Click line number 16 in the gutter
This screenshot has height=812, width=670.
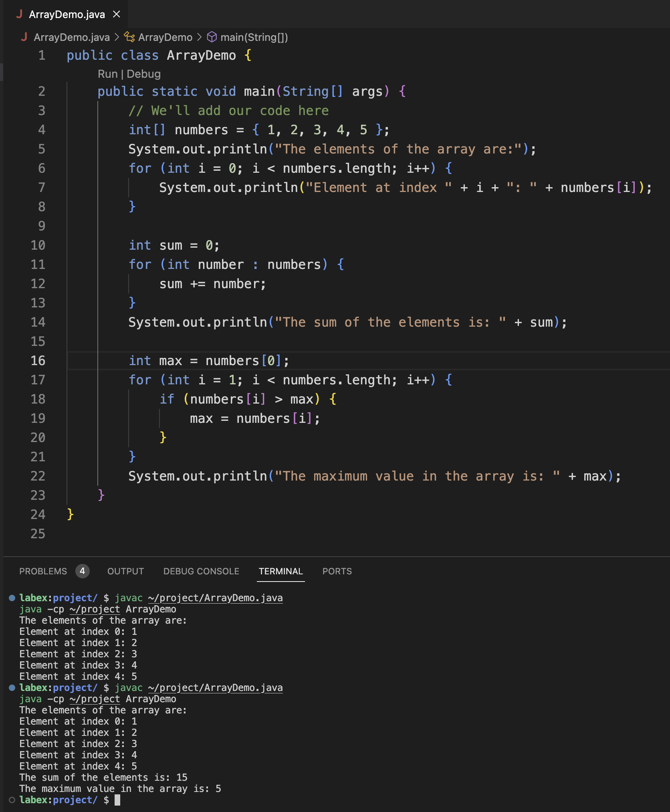(x=38, y=360)
